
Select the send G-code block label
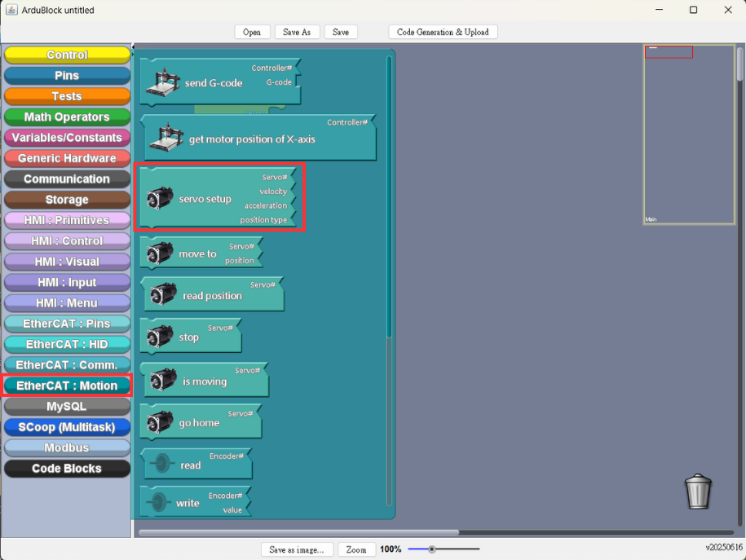(x=214, y=83)
